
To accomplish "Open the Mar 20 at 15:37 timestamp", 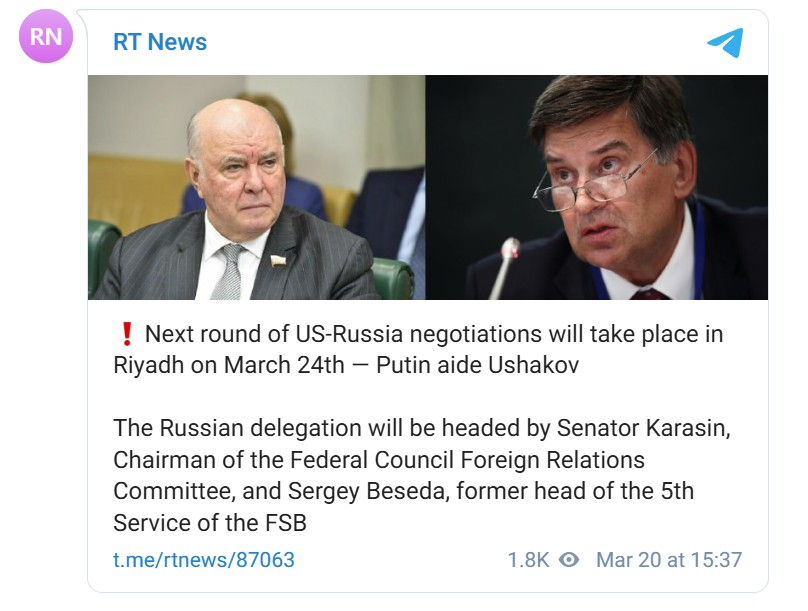I will pyautogui.click(x=669, y=560).
